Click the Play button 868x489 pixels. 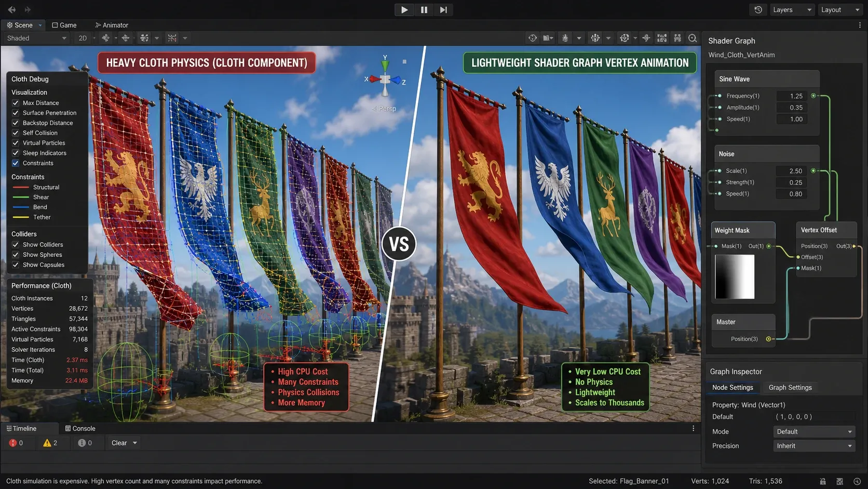pyautogui.click(x=404, y=9)
